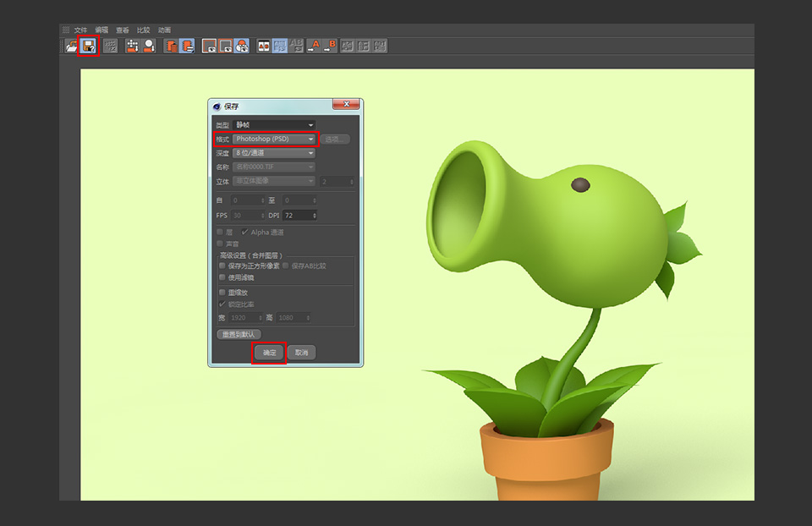This screenshot has width=812, height=526.
Task: Click the stereo channel field showing 2
Action: (x=337, y=181)
